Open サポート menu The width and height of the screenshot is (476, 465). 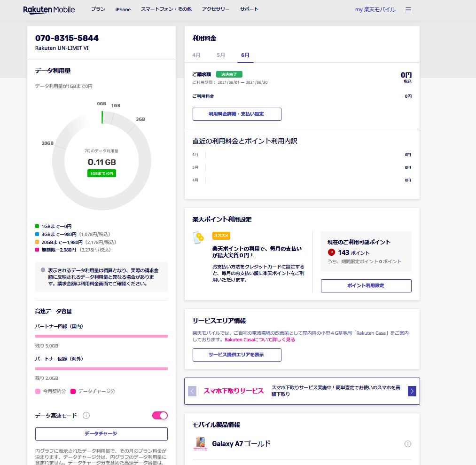point(249,9)
